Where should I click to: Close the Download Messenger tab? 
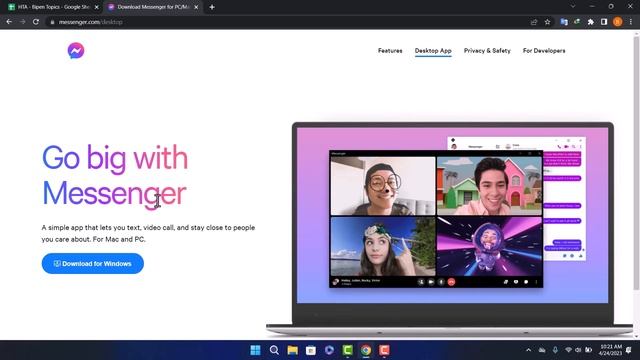[x=196, y=7]
